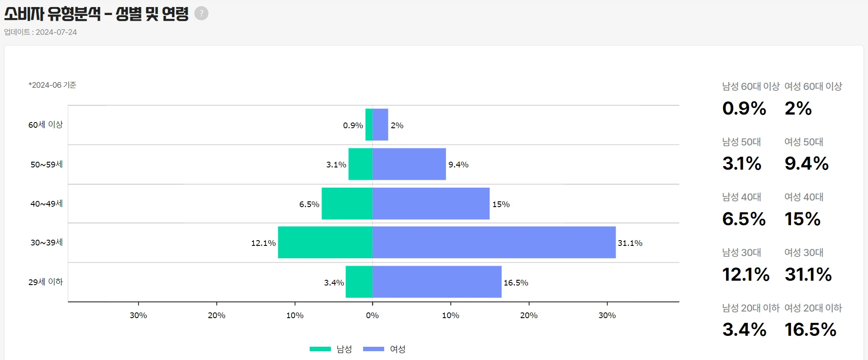This screenshot has height=360, width=868.
Task: Toggle 남성 series in chart legend
Action: tap(331, 349)
